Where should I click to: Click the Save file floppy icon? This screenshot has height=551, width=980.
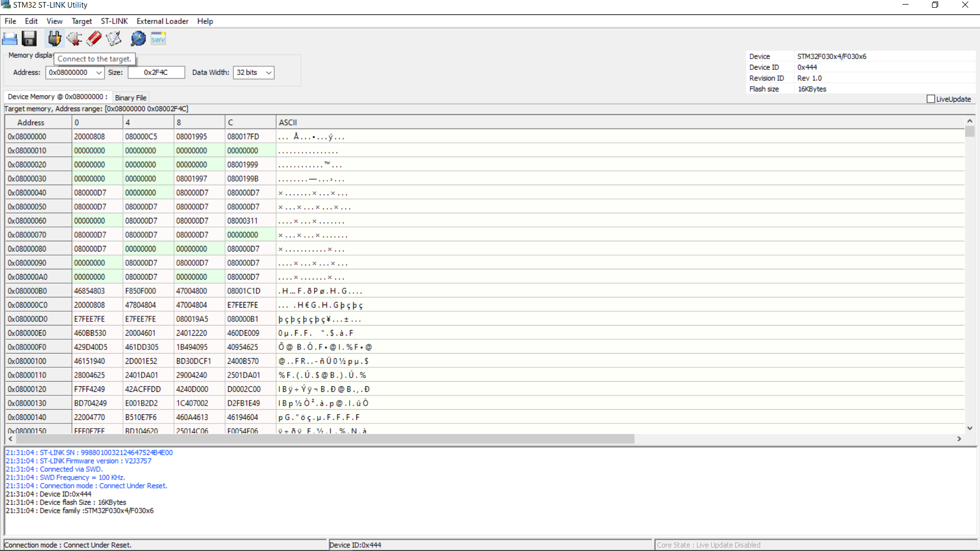29,39
